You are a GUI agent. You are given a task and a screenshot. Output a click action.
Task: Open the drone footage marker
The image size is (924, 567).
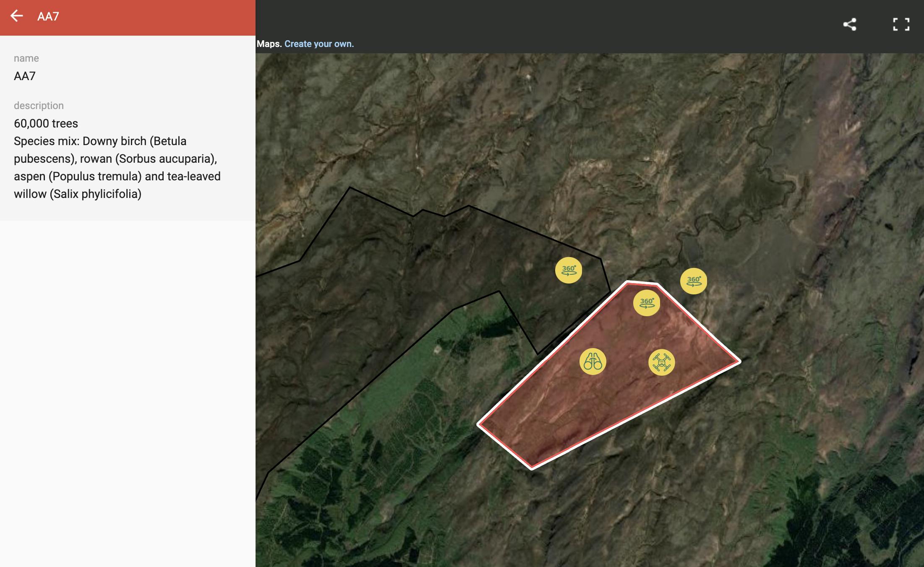(x=662, y=362)
